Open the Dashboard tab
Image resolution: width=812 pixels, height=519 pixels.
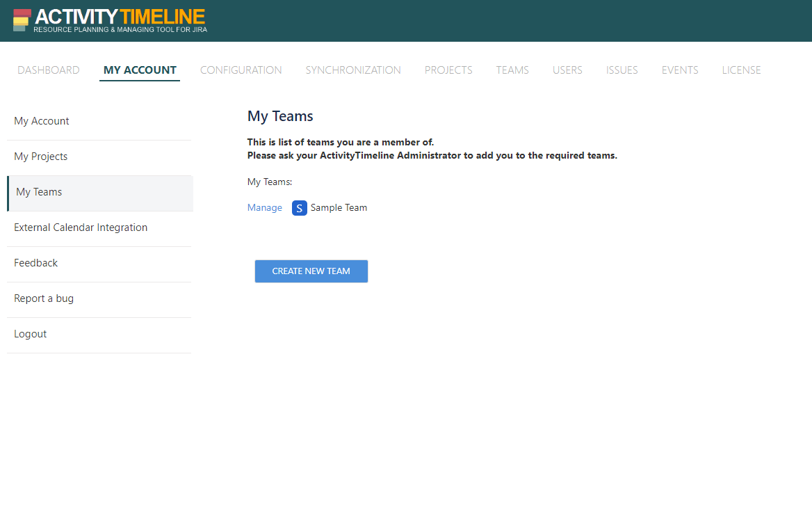49,70
